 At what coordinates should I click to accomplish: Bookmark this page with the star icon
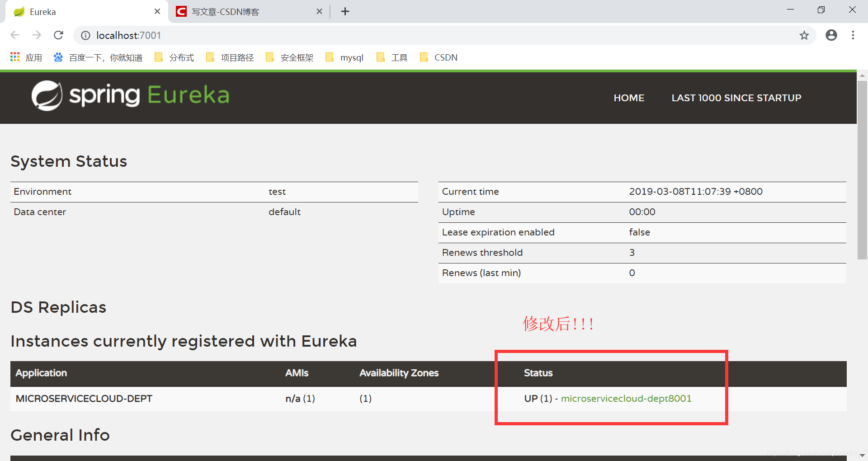[x=804, y=35]
